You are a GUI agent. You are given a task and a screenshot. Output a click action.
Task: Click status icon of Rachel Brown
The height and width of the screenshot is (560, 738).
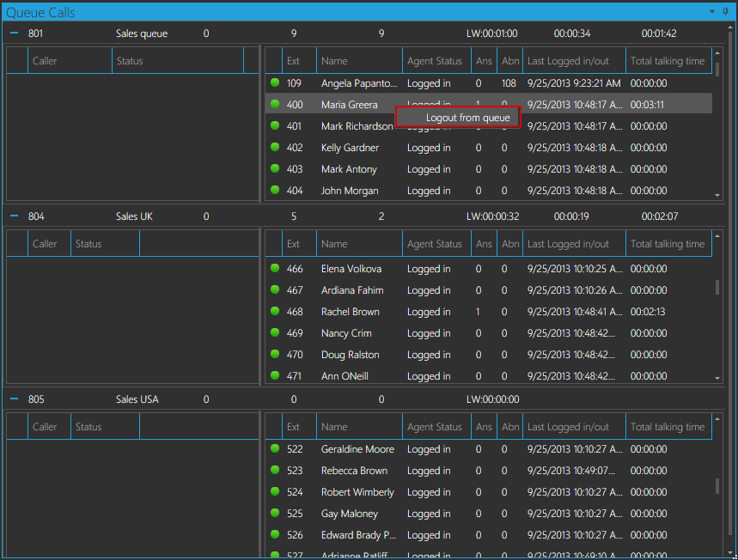tap(275, 311)
